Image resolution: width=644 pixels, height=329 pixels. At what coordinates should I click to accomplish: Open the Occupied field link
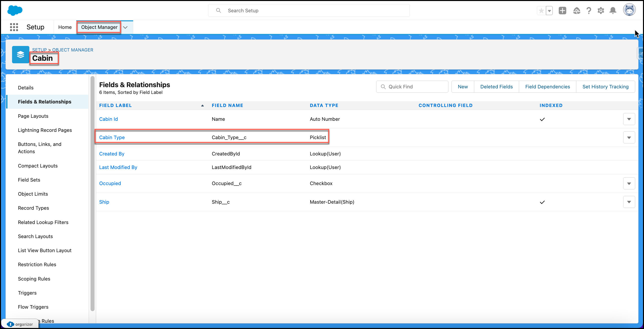coord(110,183)
